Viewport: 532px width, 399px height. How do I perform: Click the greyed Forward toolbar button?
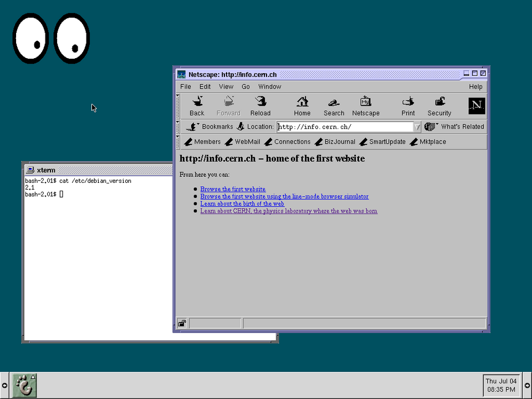[x=228, y=106]
